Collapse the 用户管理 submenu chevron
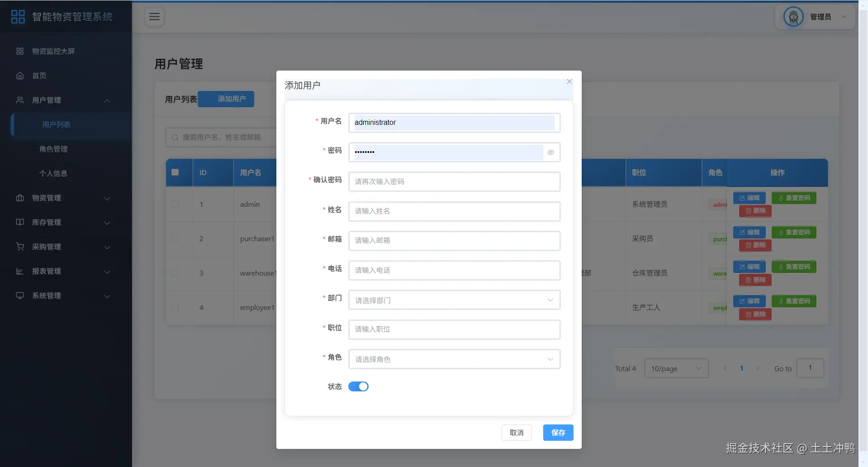 pyautogui.click(x=107, y=100)
